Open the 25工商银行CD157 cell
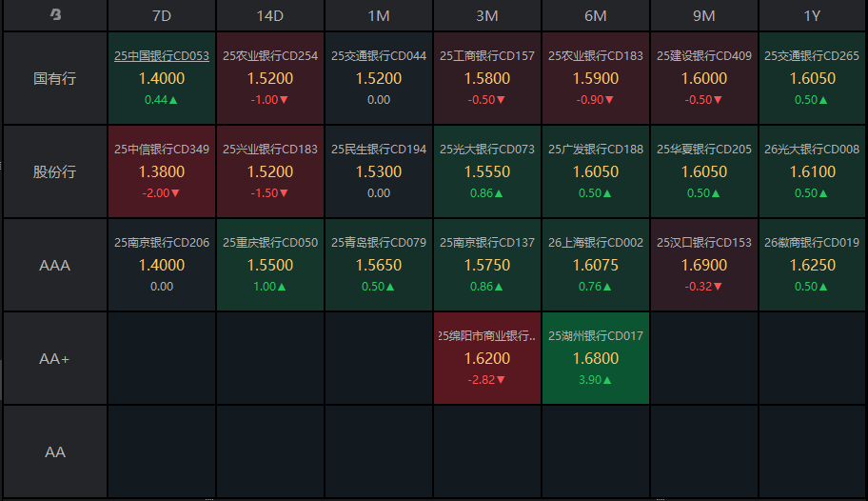The width and height of the screenshot is (868, 501). (x=487, y=78)
